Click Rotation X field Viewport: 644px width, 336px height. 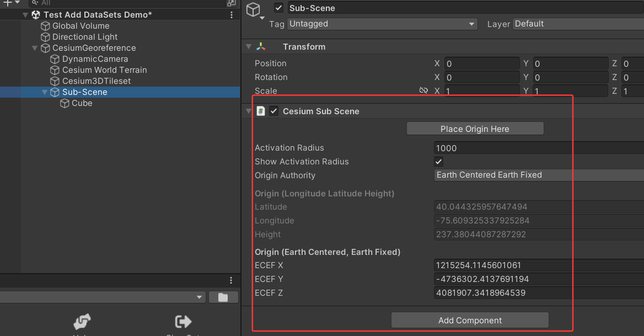(x=482, y=77)
